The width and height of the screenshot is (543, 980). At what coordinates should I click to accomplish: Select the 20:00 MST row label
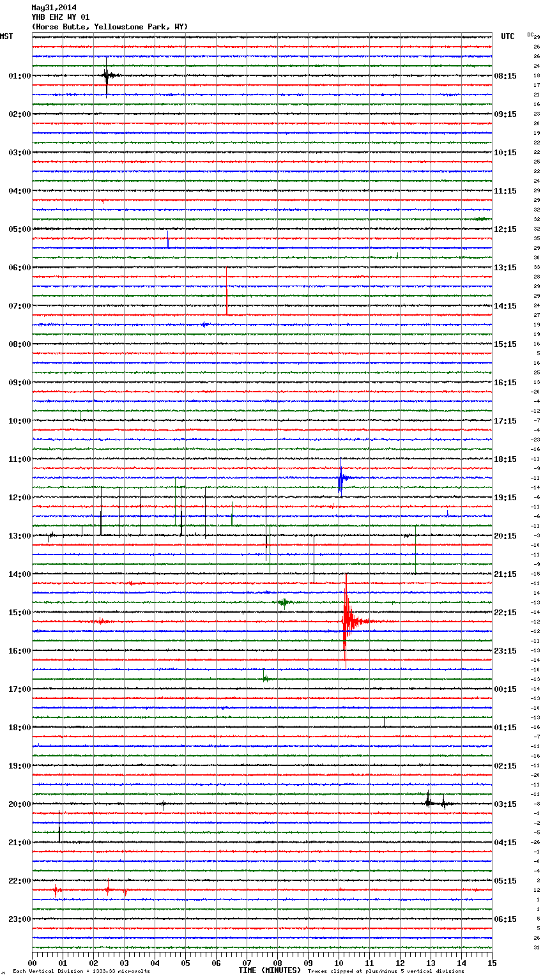click(x=20, y=804)
